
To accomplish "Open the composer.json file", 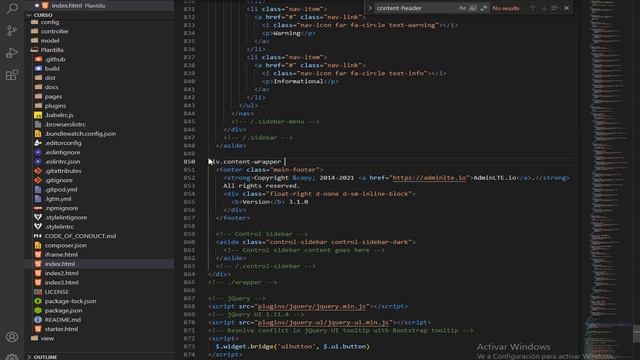I will pyautogui.click(x=65, y=245).
